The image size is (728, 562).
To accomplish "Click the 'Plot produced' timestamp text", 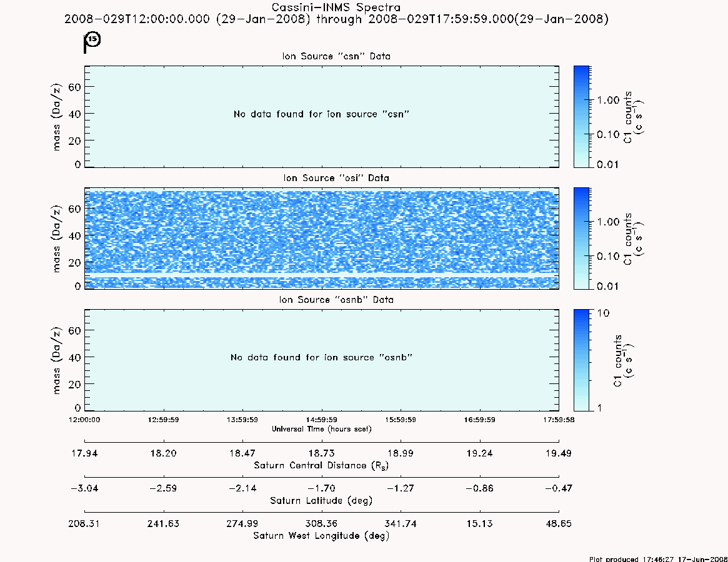I will tap(658, 559).
